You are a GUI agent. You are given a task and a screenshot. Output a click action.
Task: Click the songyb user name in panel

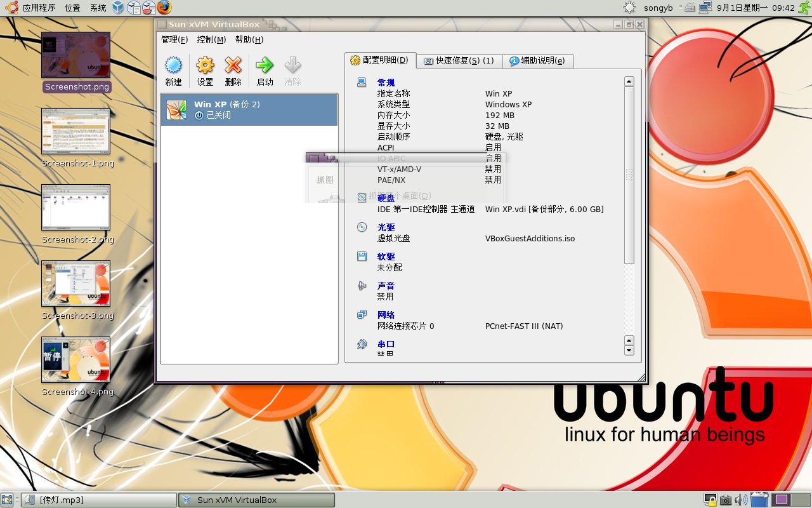(x=657, y=8)
